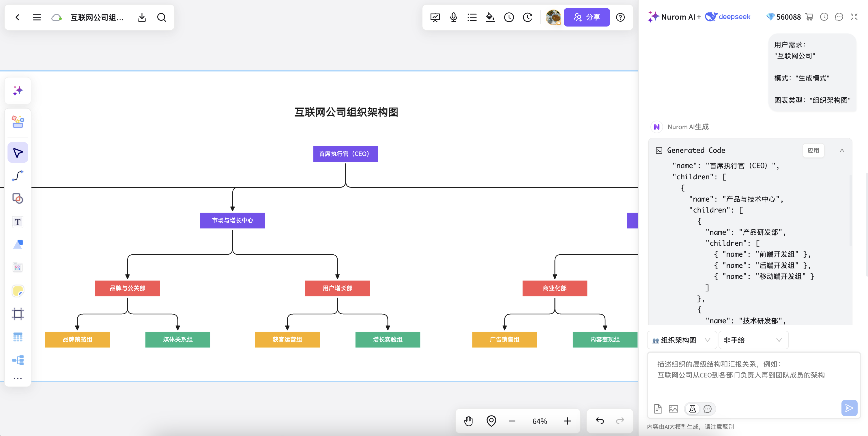The width and height of the screenshot is (868, 436).
Task: Open AI chat bubble icon in header
Action: click(839, 17)
